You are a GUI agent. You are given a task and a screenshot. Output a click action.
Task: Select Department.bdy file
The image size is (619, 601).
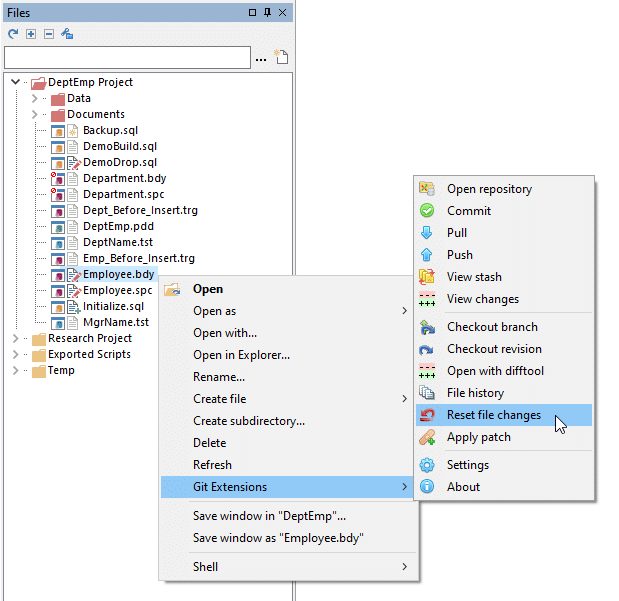click(125, 178)
